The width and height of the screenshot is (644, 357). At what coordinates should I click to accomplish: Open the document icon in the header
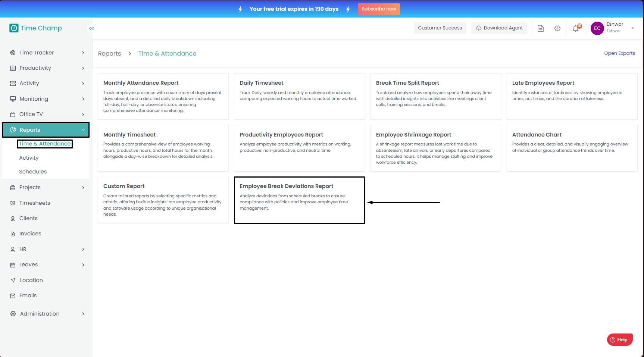540,28
